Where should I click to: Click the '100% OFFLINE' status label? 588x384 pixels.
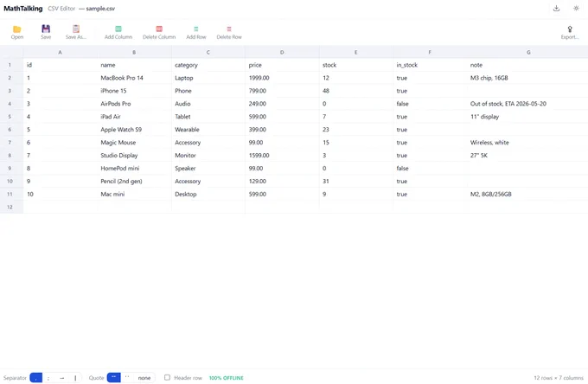(227, 378)
